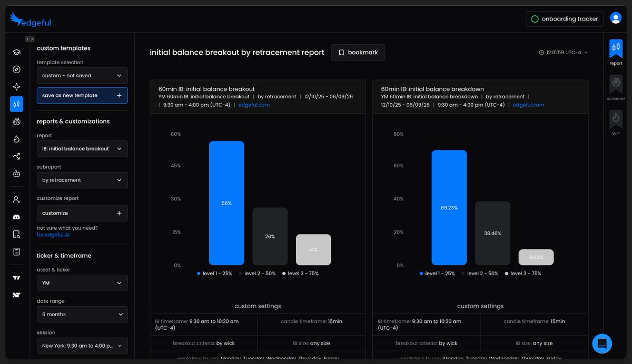Viewport: 632px width, 364px height.
Task: Click the flame icon in left sidebar
Action: [x=16, y=139]
